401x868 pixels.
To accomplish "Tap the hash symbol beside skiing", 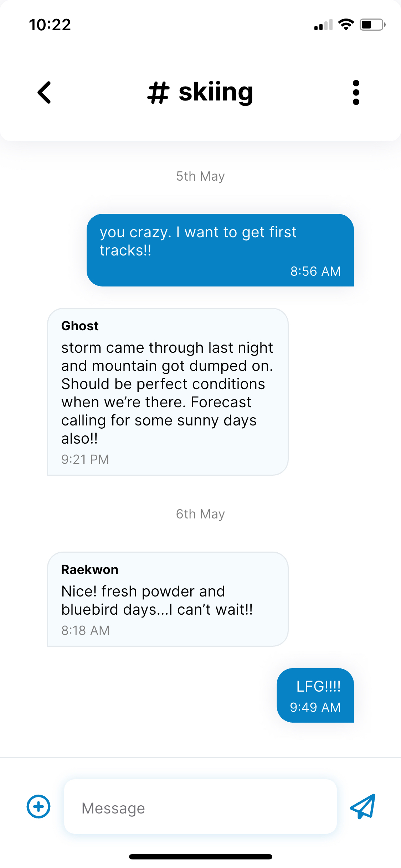I will pyautogui.click(x=158, y=93).
